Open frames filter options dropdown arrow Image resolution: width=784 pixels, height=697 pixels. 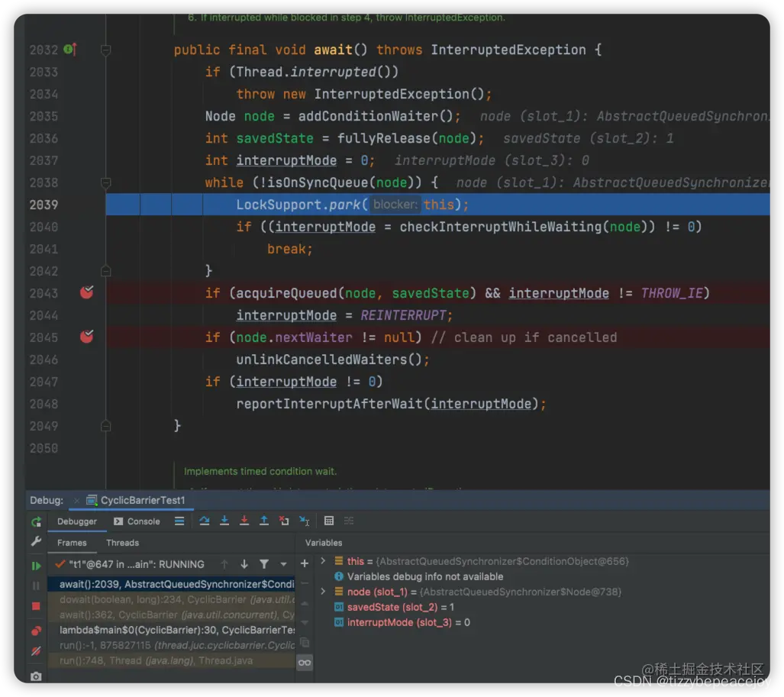(283, 564)
